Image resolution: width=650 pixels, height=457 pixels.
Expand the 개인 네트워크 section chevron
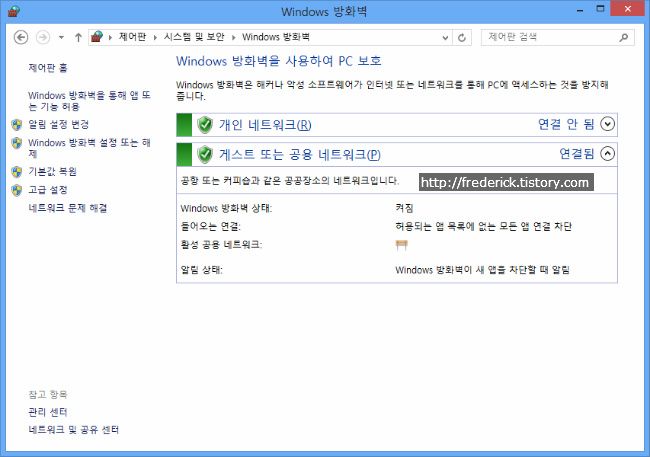pos(607,124)
